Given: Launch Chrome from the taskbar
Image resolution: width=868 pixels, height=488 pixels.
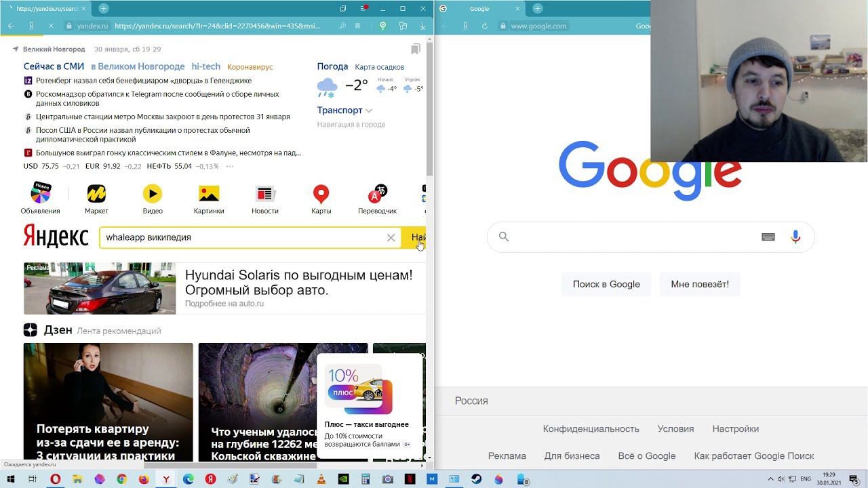Looking at the screenshot, I should (x=122, y=479).
